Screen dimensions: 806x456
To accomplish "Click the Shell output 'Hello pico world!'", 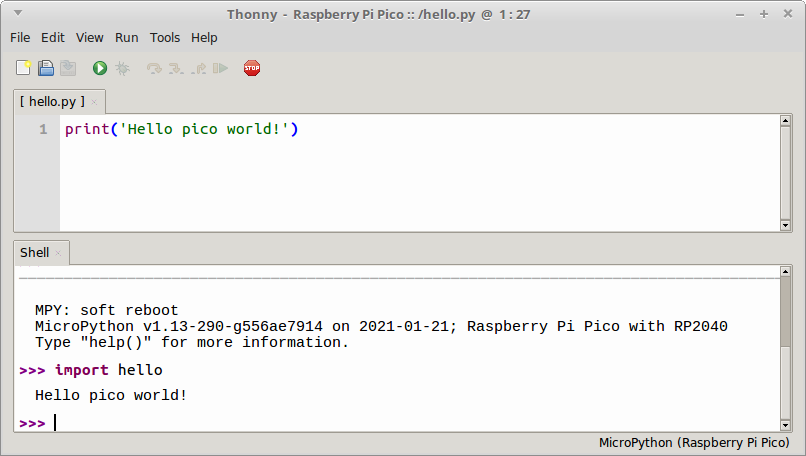I will [111, 395].
